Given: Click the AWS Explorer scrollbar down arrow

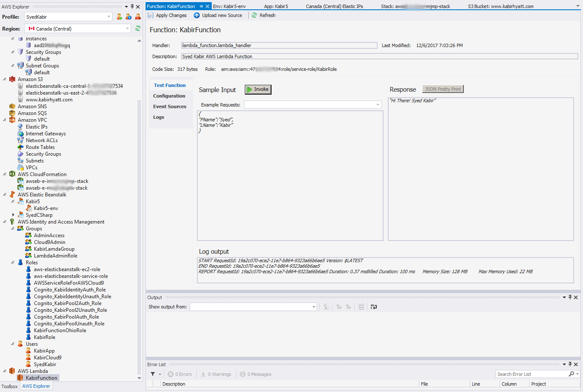Looking at the screenshot, I should pyautogui.click(x=139, y=378).
